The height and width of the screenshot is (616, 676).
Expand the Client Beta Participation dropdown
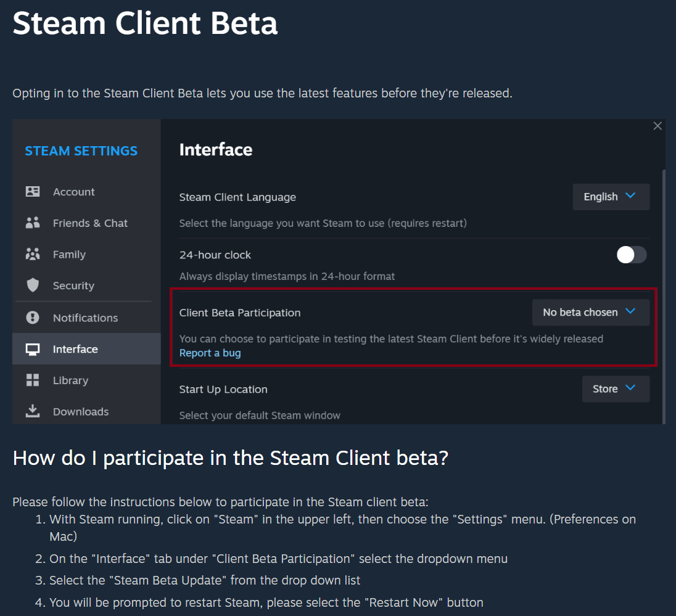tap(590, 312)
